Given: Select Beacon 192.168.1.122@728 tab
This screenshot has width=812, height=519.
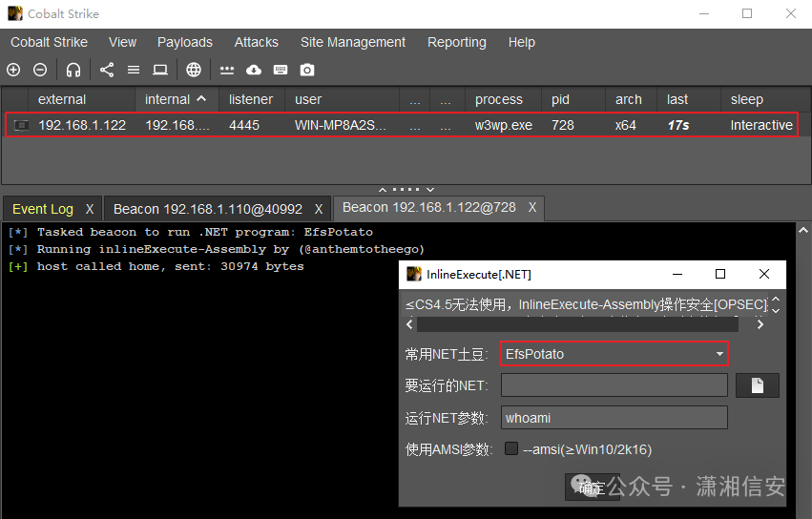Looking at the screenshot, I should 428,208.
